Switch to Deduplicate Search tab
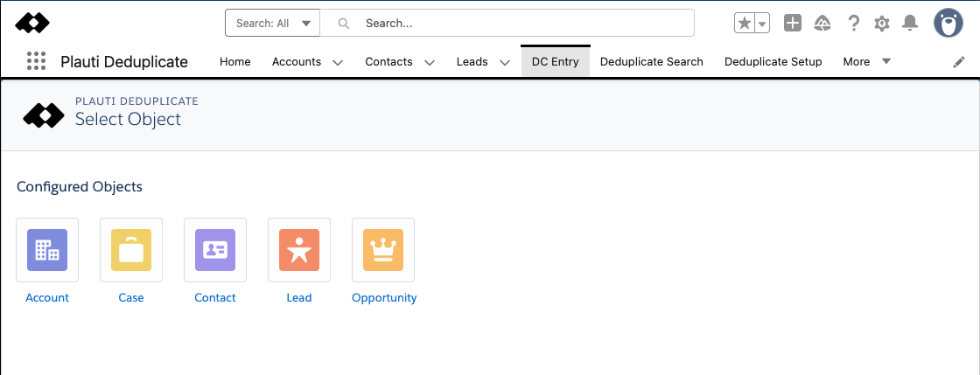Viewport: 980px width, 375px height. [651, 62]
